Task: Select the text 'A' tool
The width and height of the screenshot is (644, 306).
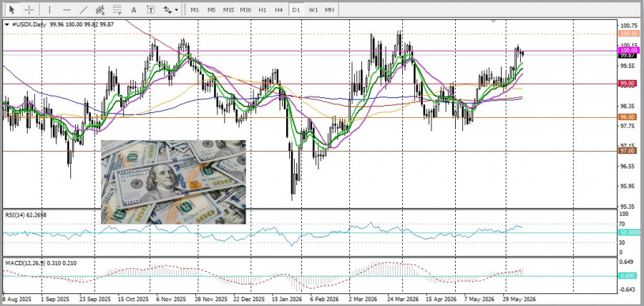Action: [134, 9]
